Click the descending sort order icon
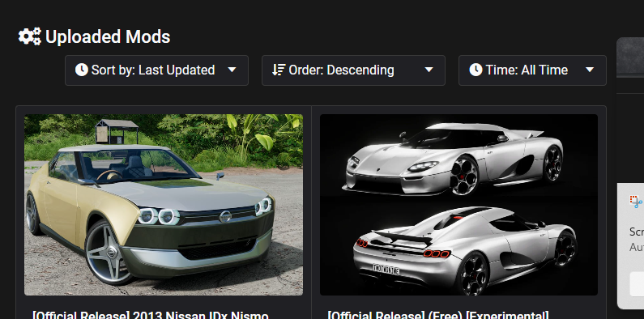This screenshot has height=319, width=644. point(279,70)
